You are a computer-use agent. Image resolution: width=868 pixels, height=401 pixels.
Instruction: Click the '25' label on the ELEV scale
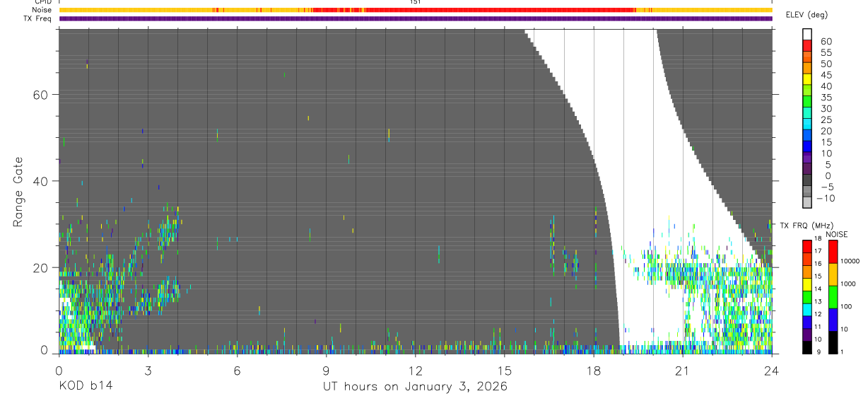tap(826, 120)
